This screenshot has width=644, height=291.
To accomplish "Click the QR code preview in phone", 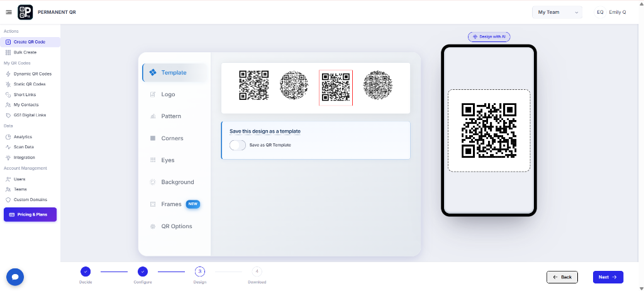I will point(489,131).
